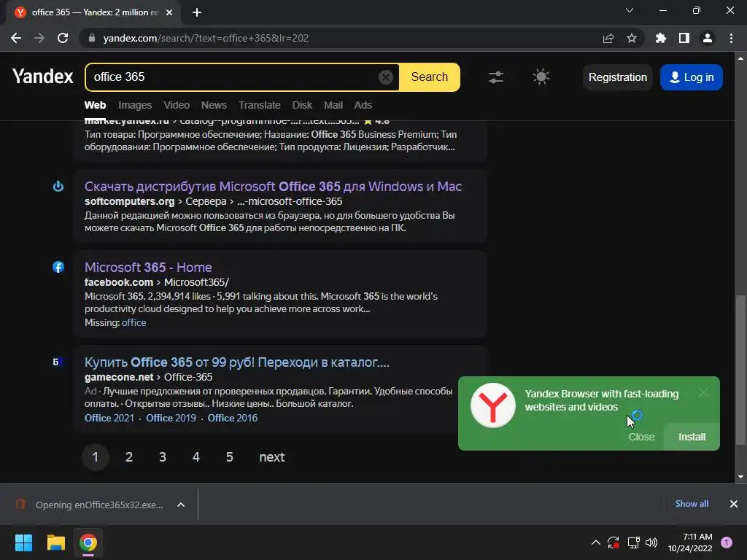Open the browser side panel icon
This screenshot has height=560, width=747.
pos(684,38)
